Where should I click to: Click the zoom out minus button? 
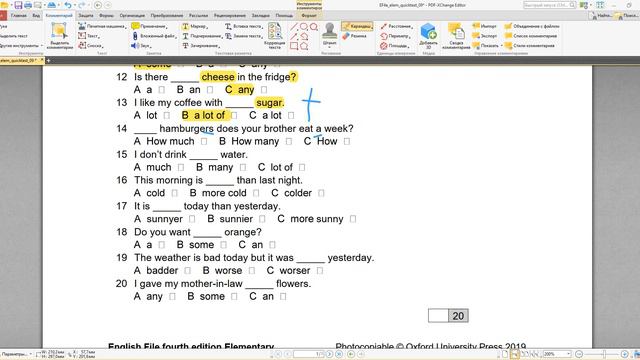[x=579, y=354]
